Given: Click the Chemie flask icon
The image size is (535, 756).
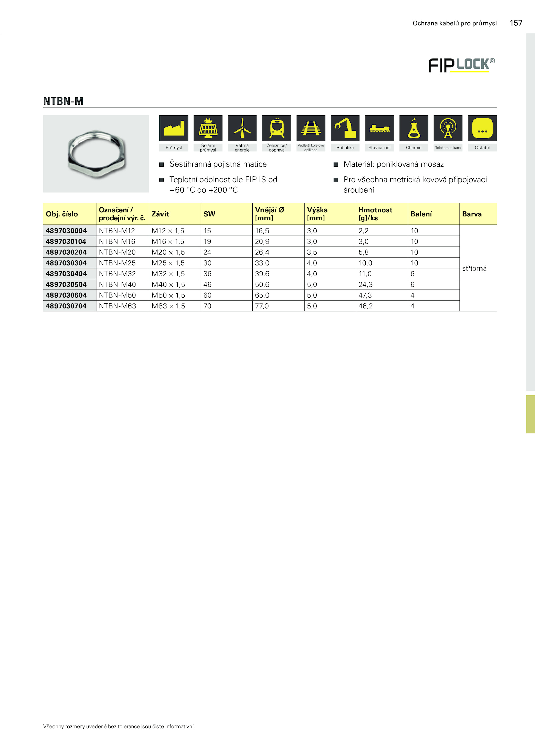Looking at the screenshot, I should [x=414, y=128].
